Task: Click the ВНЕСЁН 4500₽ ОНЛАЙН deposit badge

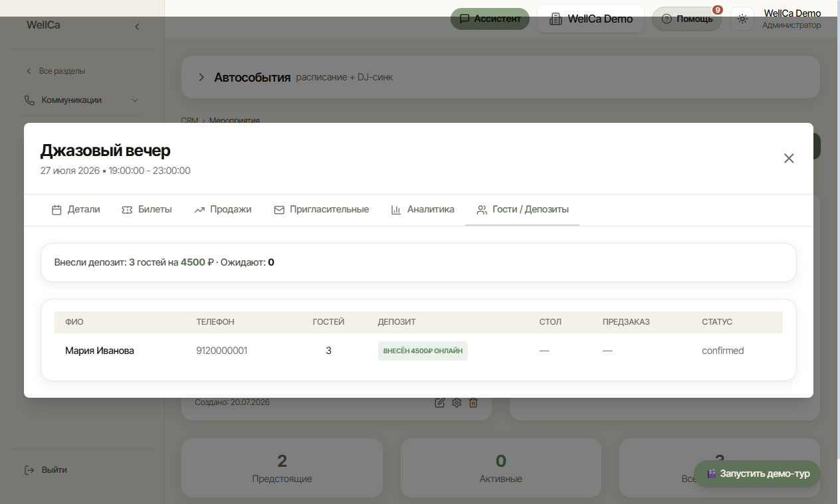Action: 423,351
